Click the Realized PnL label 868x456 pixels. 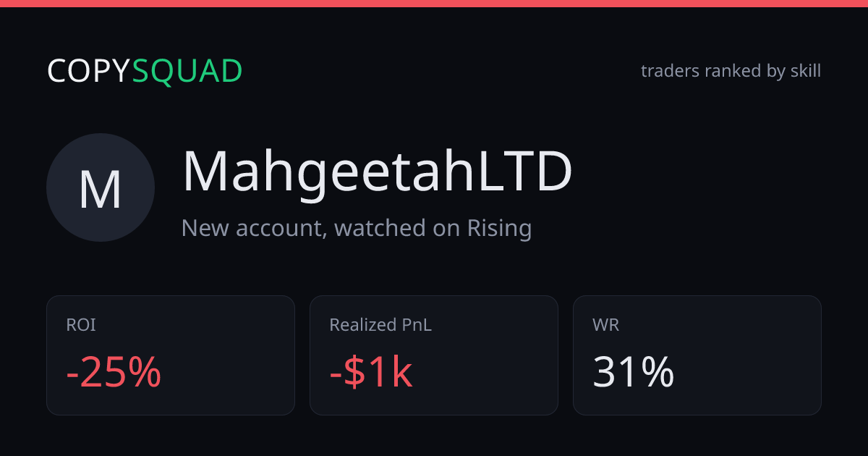click(380, 326)
